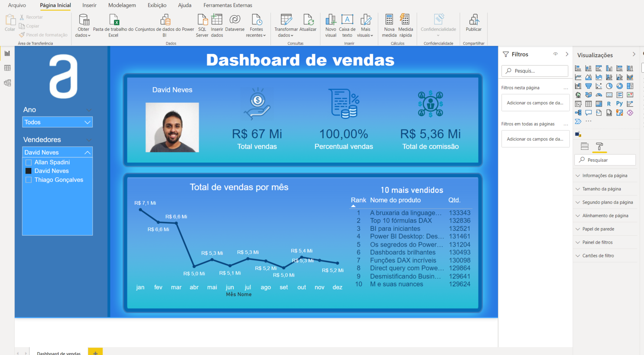Click the Filtros pane search field

click(x=535, y=71)
